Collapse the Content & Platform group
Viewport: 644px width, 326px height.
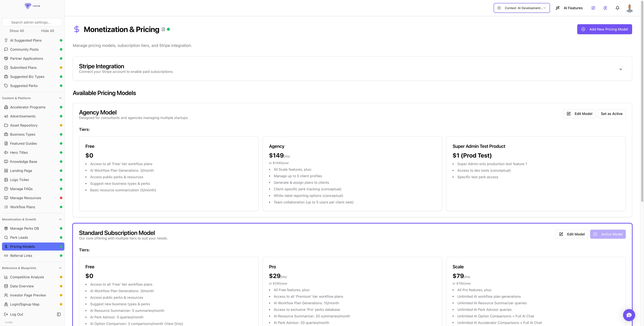tap(60, 98)
